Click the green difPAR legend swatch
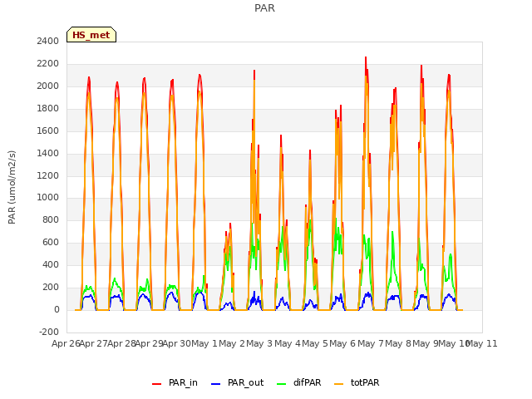 click(282, 384)
